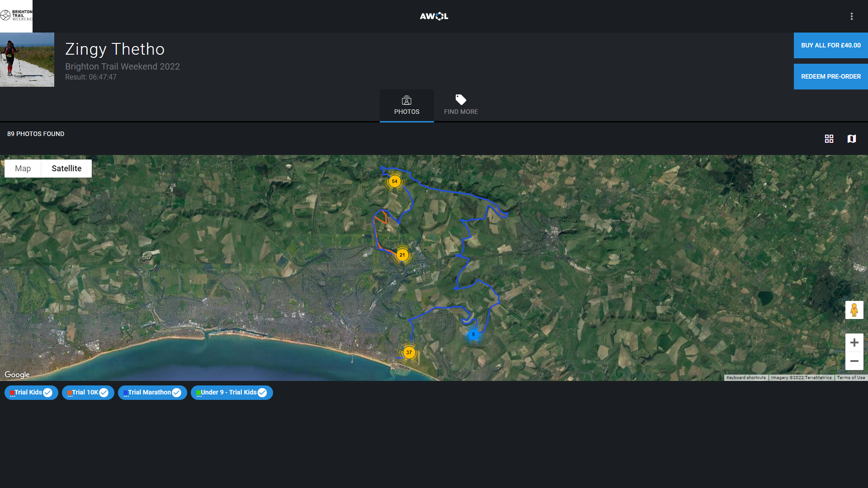The height and width of the screenshot is (488, 868).
Task: Select the Street View pegman
Action: coord(854,310)
